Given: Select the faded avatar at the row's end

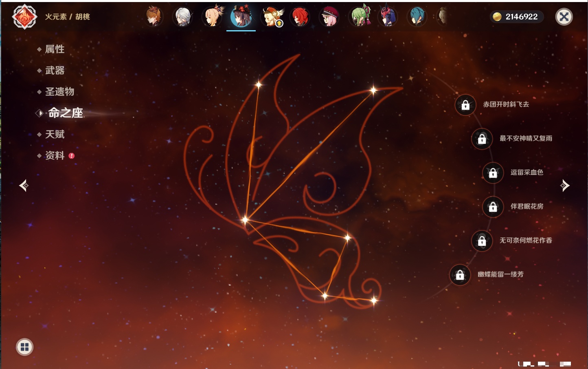Looking at the screenshot, I should coord(442,17).
